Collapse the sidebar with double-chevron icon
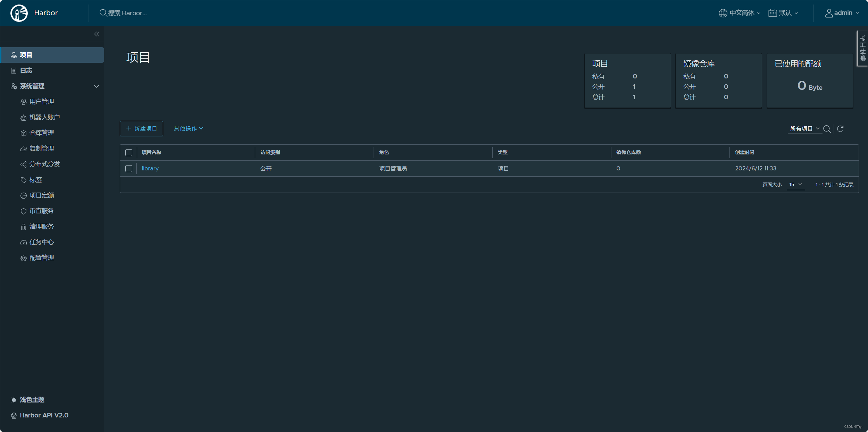Image resolution: width=868 pixels, height=432 pixels. click(97, 34)
